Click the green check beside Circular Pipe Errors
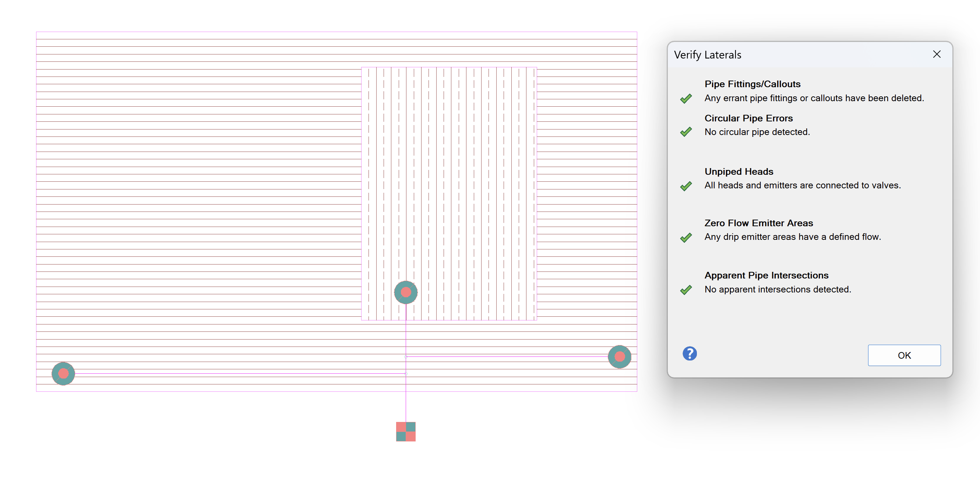This screenshot has width=980, height=490. click(x=686, y=132)
